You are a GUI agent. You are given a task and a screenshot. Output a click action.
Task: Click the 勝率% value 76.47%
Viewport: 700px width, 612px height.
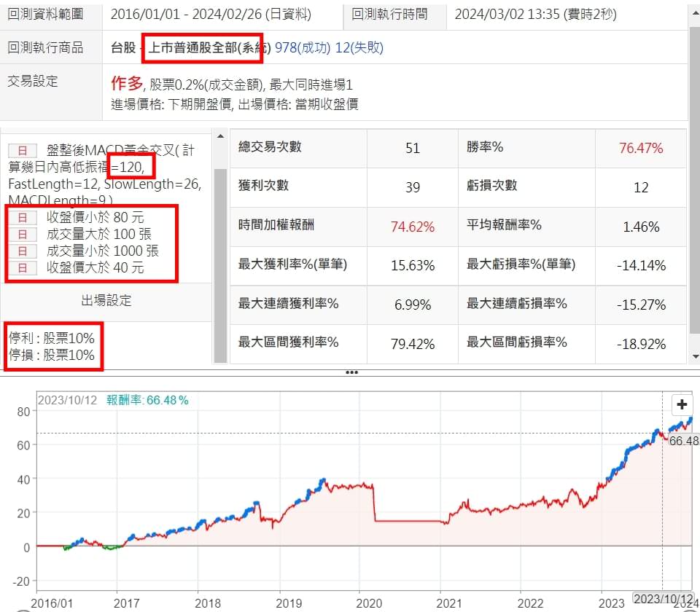[x=641, y=148]
